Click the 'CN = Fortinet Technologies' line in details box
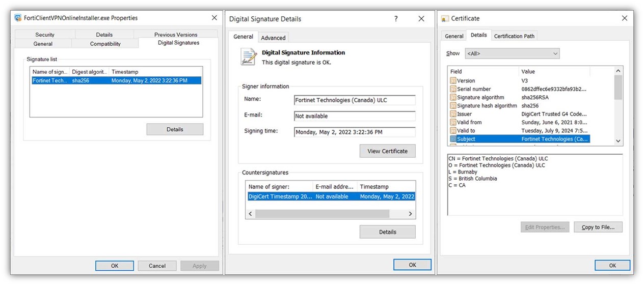 [498, 158]
